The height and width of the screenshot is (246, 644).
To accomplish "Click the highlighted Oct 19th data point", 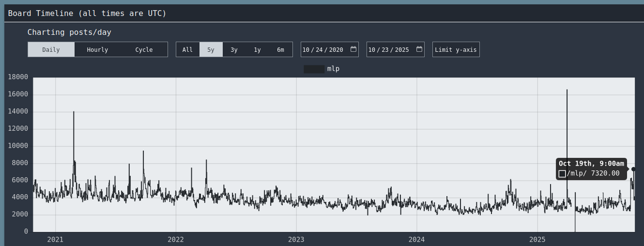I will 633,169.
